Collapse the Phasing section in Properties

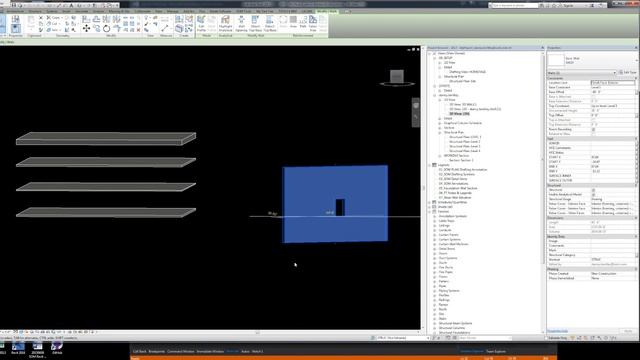(636, 269)
